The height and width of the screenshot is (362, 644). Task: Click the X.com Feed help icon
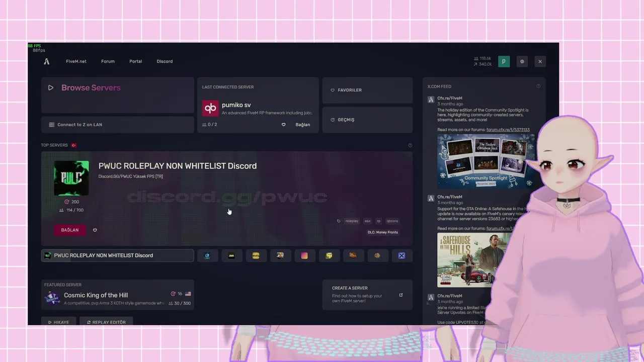point(538,86)
